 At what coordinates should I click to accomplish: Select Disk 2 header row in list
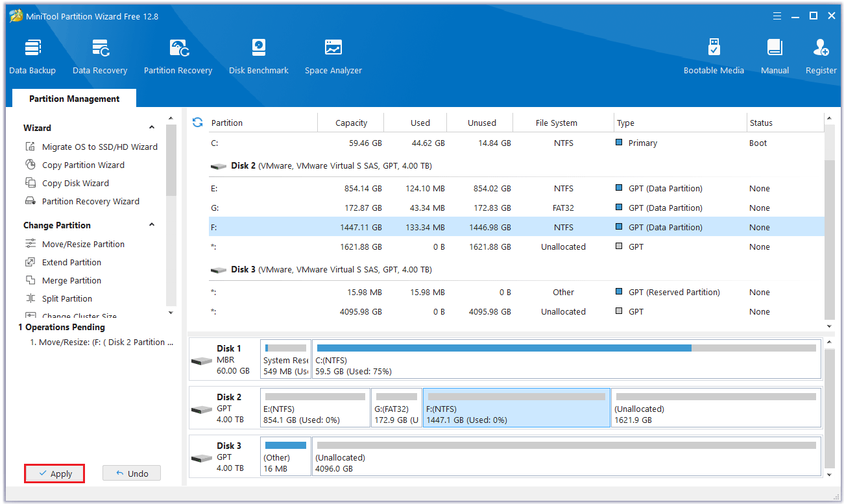point(516,165)
